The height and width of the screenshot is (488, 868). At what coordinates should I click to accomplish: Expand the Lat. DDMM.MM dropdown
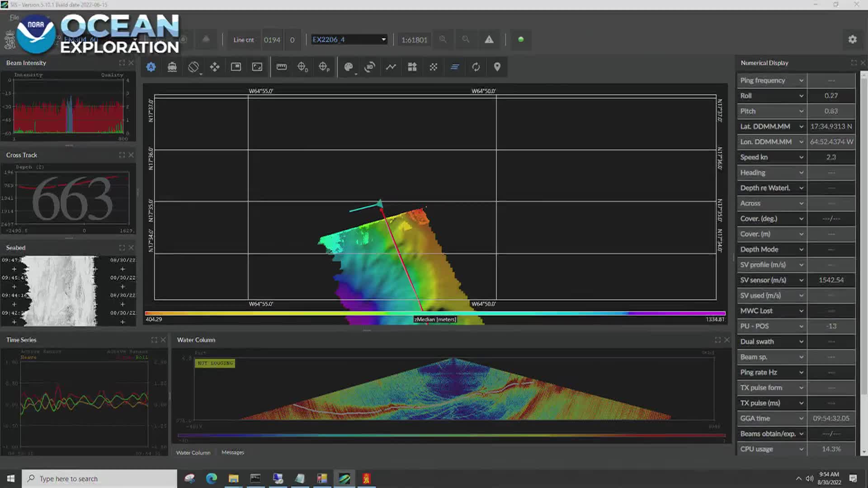click(801, 127)
